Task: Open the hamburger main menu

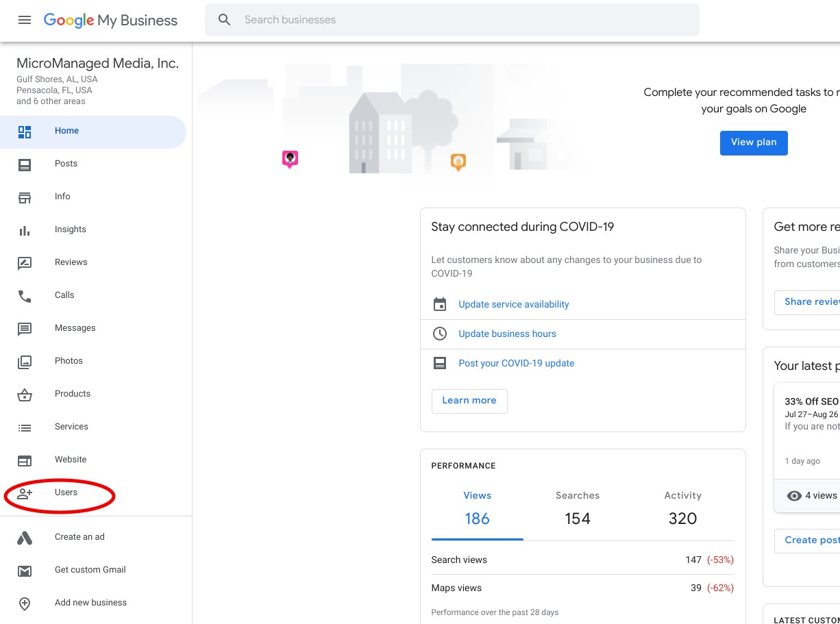Action: pyautogui.click(x=25, y=20)
